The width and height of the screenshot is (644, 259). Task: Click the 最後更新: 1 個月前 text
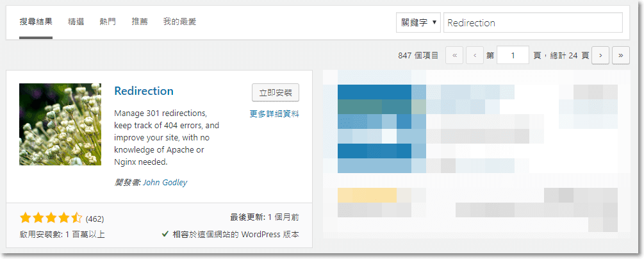pos(265,217)
